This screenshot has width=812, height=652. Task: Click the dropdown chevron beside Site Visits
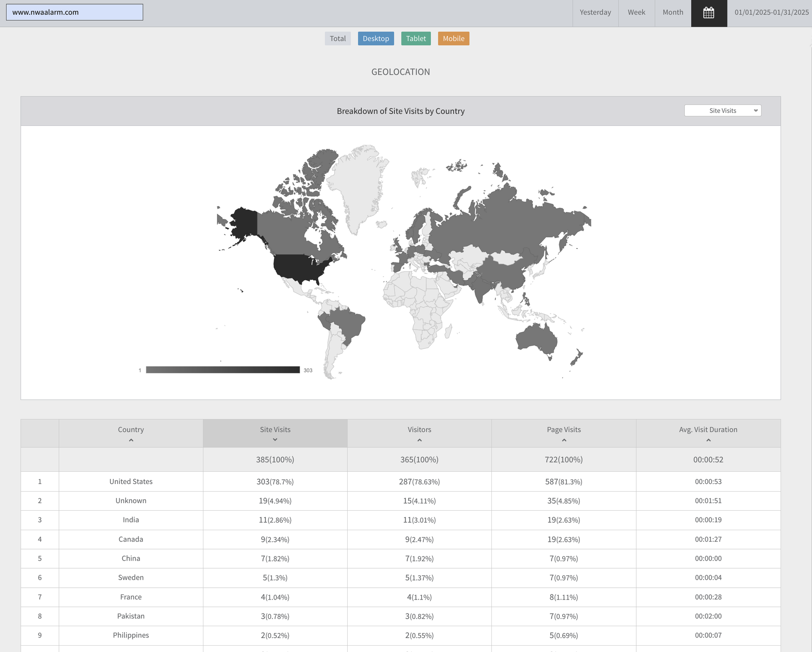click(x=755, y=110)
